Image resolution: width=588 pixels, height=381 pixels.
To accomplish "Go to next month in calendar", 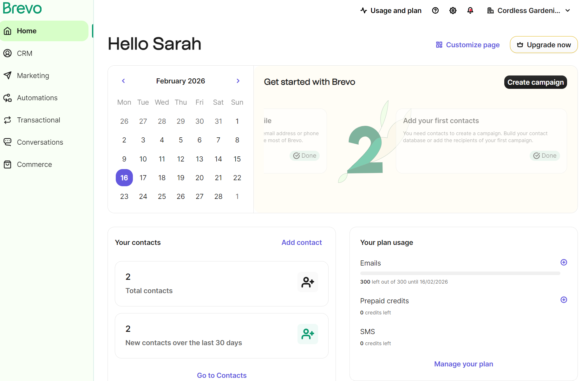I will pos(238,81).
